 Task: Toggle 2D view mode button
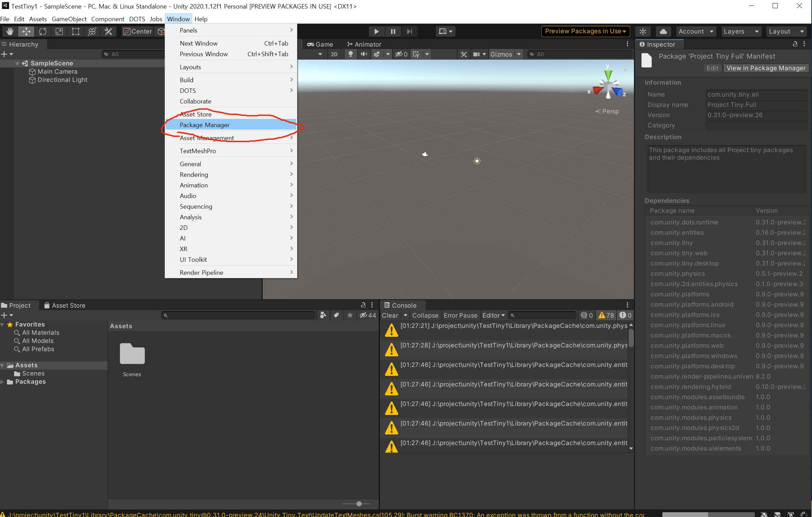(334, 54)
